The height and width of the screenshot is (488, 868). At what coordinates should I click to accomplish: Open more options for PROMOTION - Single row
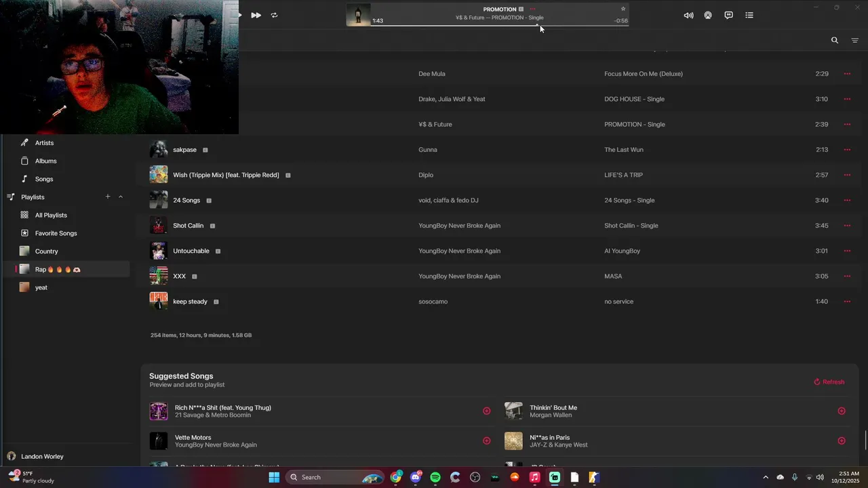tap(847, 124)
